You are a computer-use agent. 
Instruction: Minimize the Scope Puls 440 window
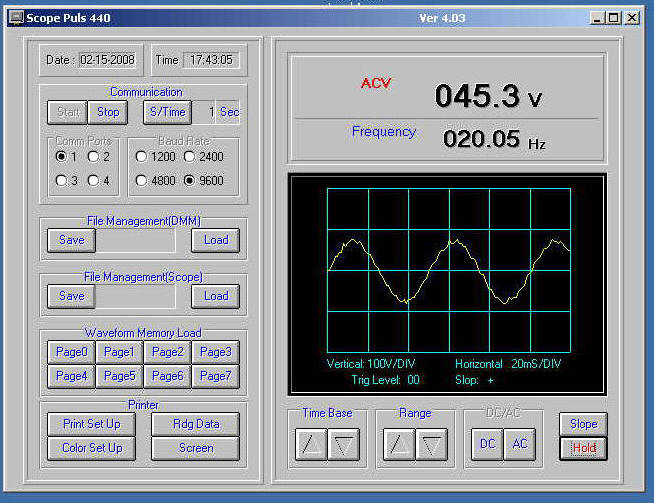tap(597, 18)
